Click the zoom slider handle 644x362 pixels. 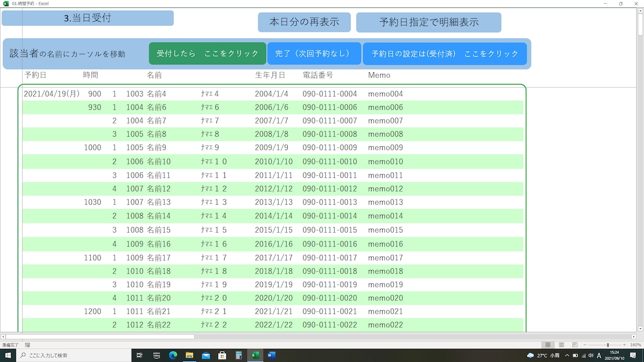[608, 345]
